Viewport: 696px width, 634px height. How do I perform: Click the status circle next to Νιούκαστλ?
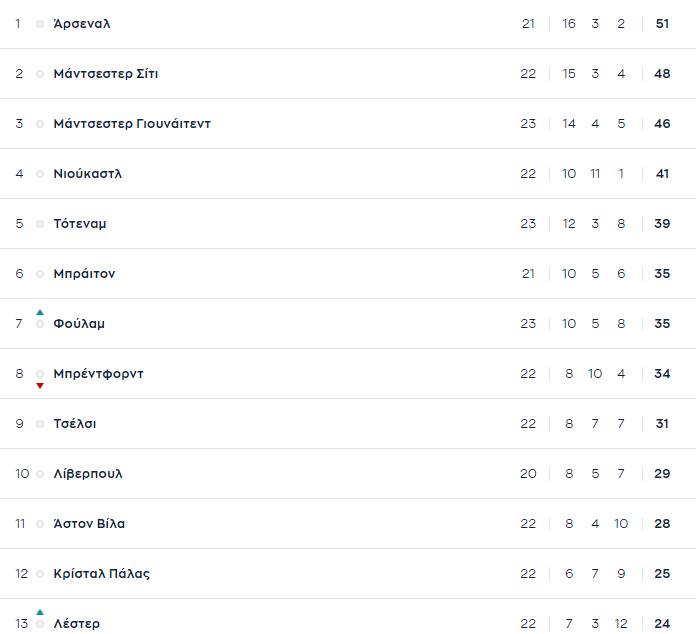(40, 174)
